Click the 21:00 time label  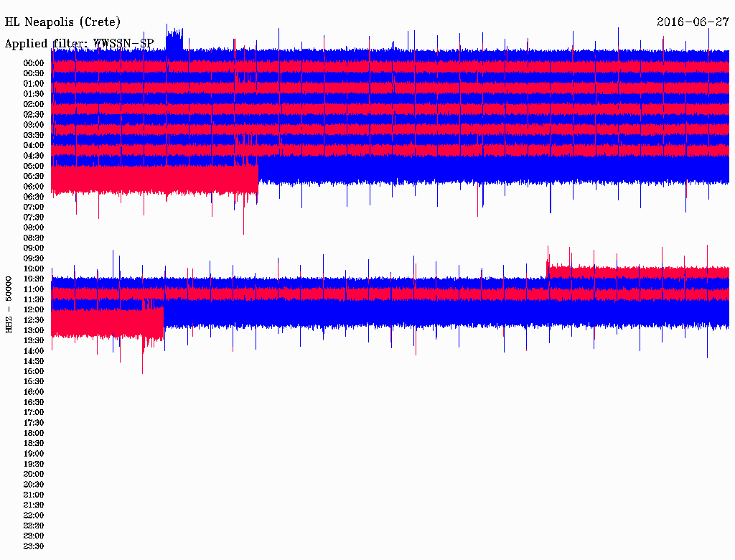pyautogui.click(x=34, y=495)
